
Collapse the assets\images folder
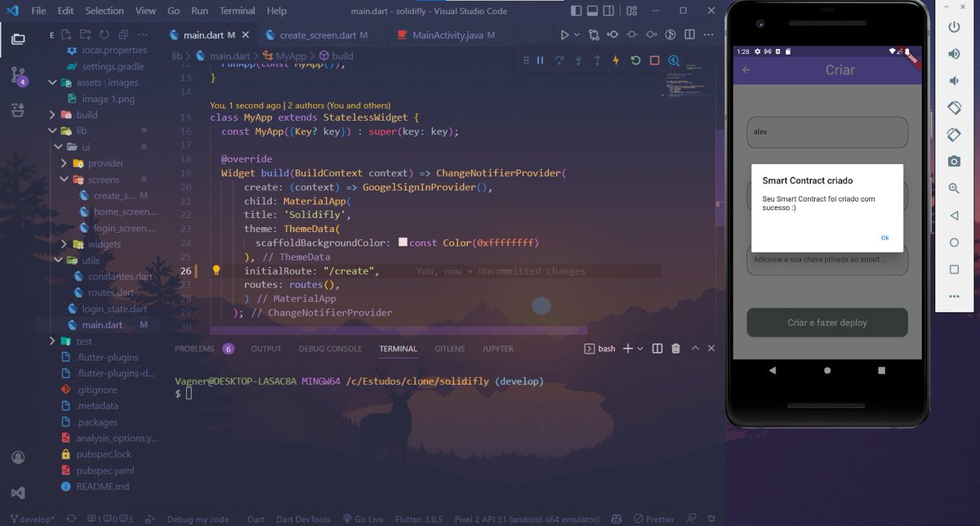[52, 82]
